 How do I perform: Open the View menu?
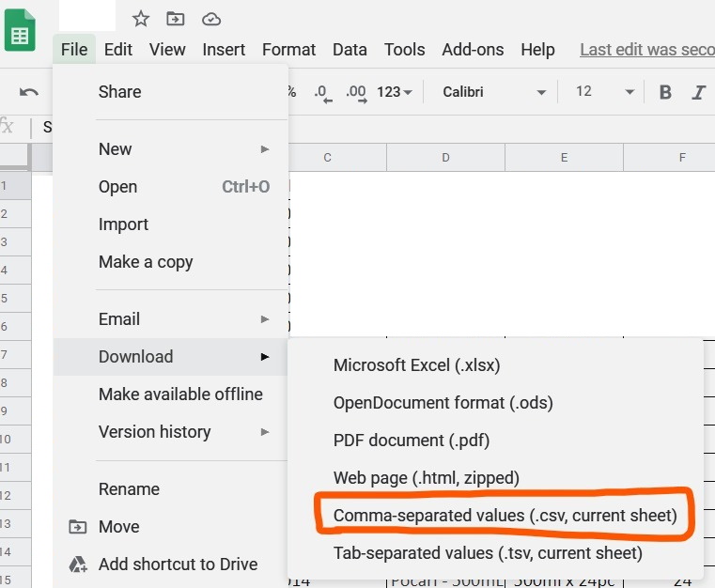coord(167,49)
